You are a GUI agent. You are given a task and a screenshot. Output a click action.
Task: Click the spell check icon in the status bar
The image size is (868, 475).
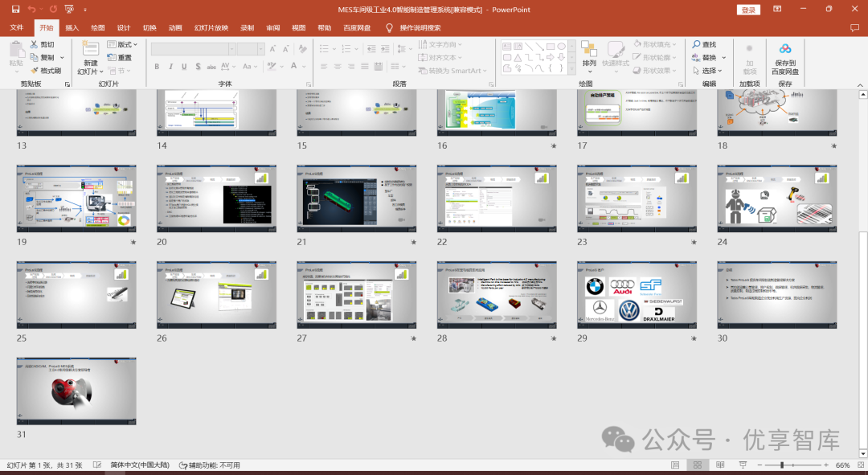(97, 465)
